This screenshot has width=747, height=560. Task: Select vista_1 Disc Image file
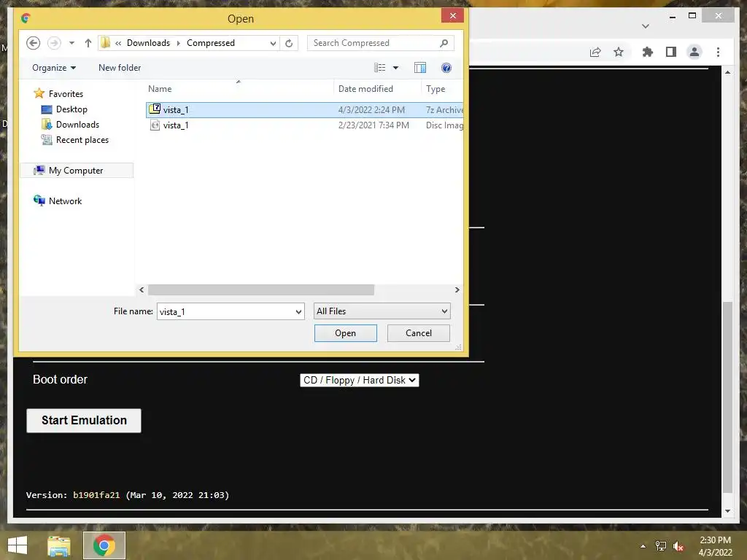click(304, 125)
